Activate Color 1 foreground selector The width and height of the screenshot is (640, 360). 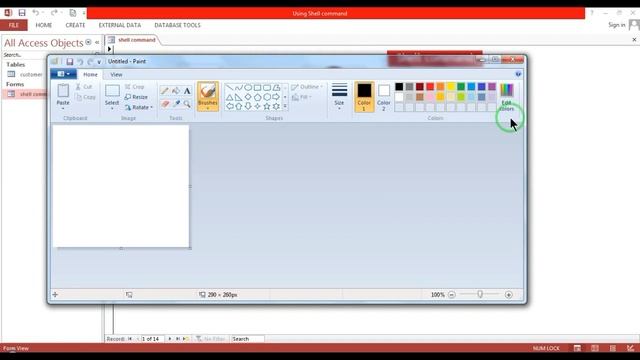[x=364, y=97]
